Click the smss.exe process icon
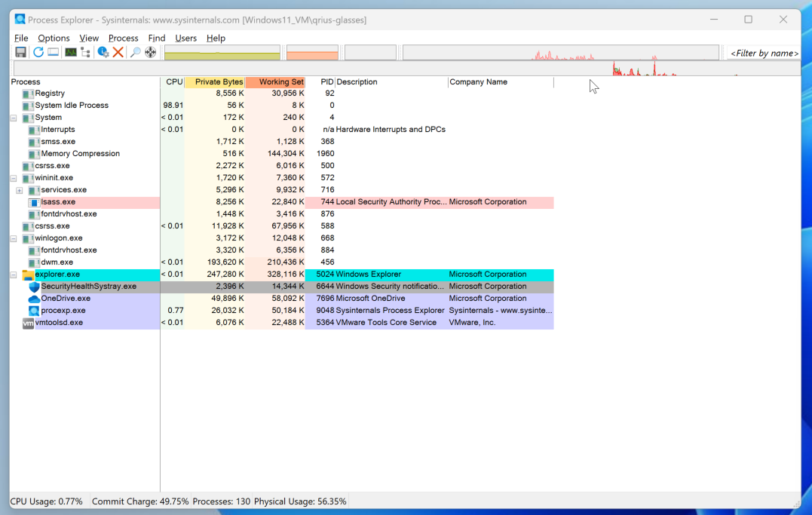 click(x=34, y=142)
